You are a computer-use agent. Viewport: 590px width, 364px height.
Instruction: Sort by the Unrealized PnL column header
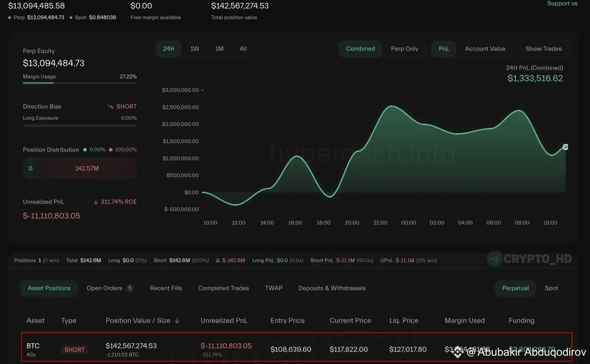tap(224, 321)
